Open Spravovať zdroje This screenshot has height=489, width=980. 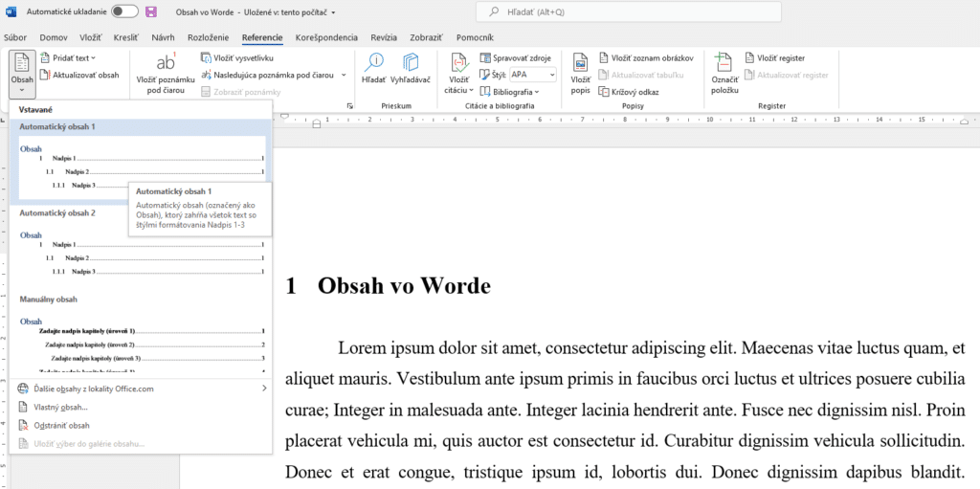[x=516, y=58]
